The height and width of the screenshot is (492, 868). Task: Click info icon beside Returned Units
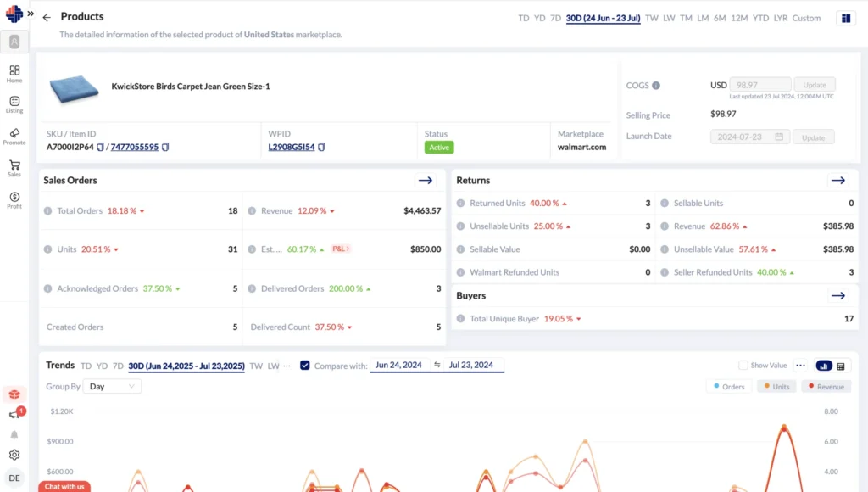[460, 204]
